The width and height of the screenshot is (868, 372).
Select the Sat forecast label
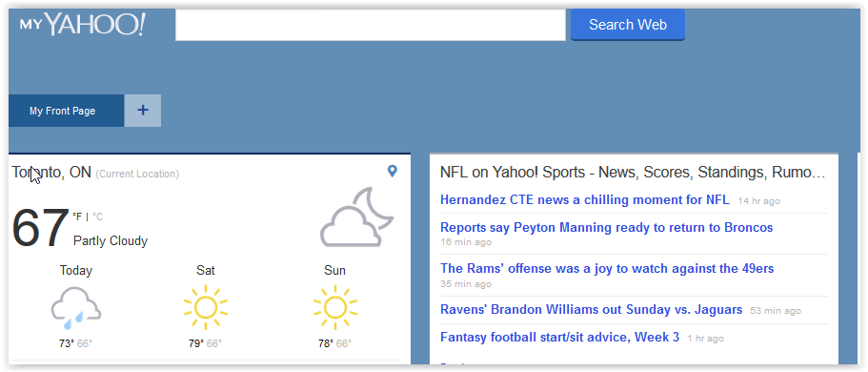206,271
